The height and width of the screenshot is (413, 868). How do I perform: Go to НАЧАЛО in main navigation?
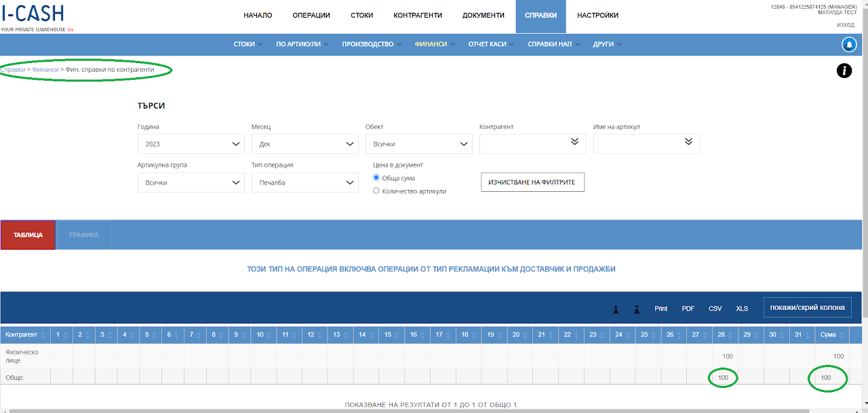coord(258,16)
